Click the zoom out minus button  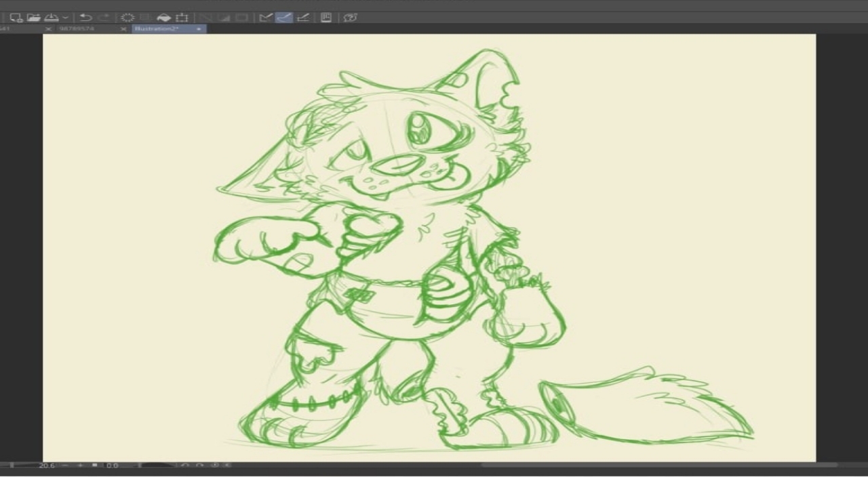[65, 465]
